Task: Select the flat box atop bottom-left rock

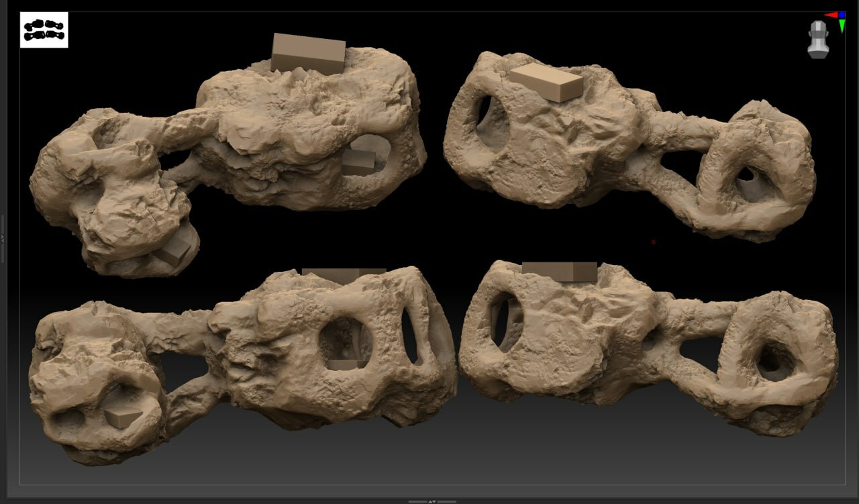Action: tap(343, 272)
